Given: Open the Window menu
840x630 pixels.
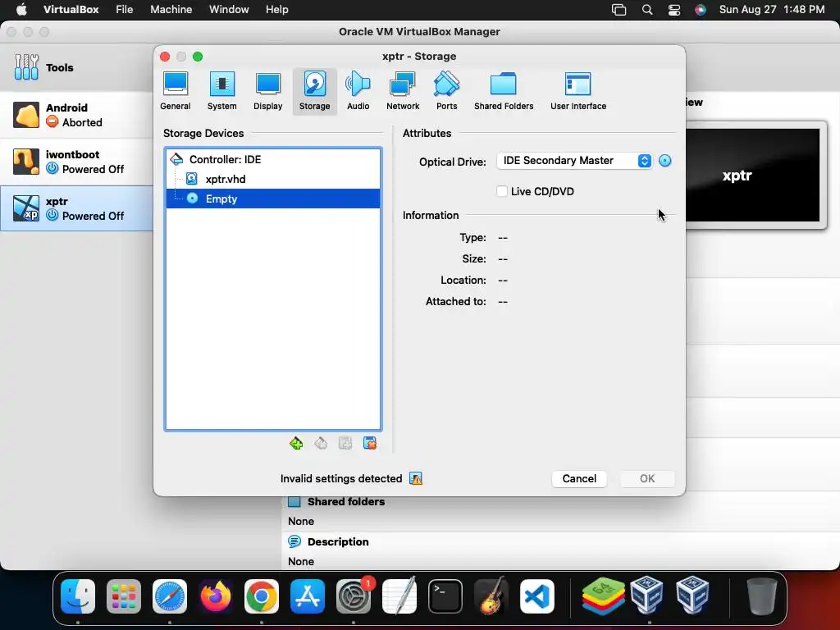Looking at the screenshot, I should pos(229,10).
